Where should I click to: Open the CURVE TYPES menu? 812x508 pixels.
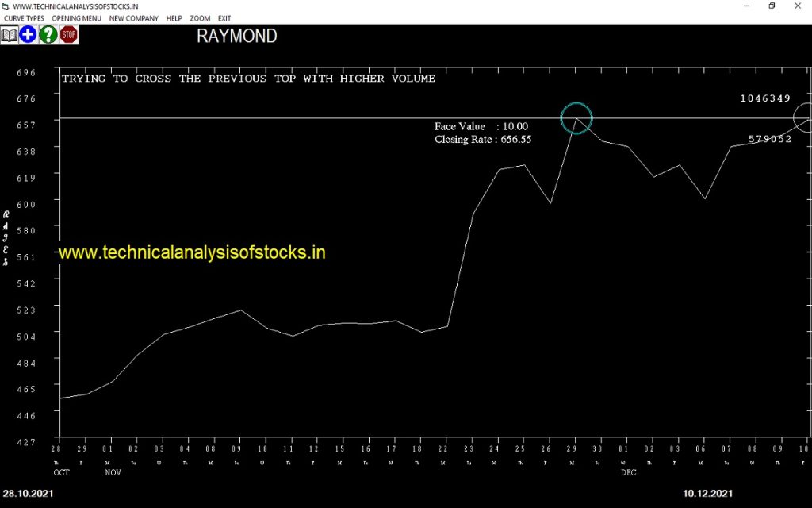(24, 18)
